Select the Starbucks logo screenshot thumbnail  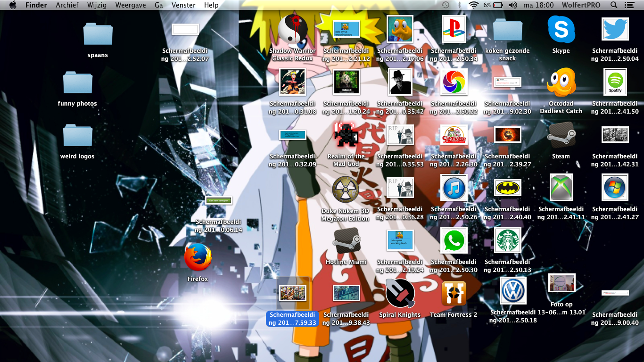point(507,240)
